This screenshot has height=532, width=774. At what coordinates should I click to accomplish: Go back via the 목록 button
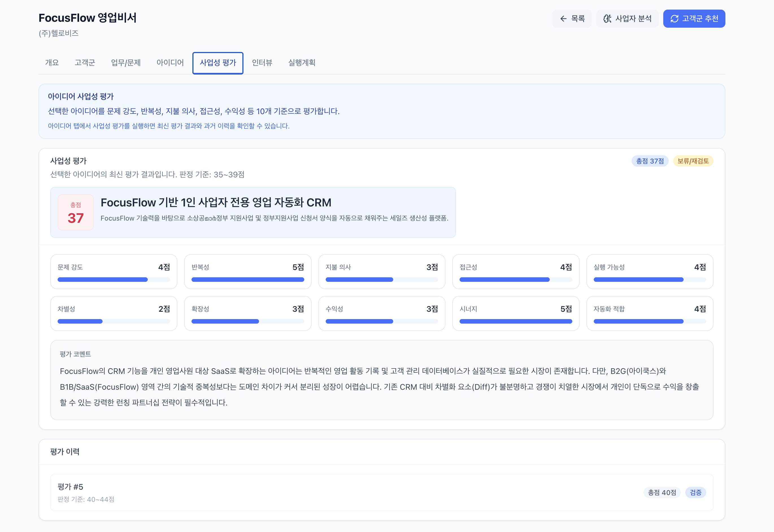click(x=572, y=19)
